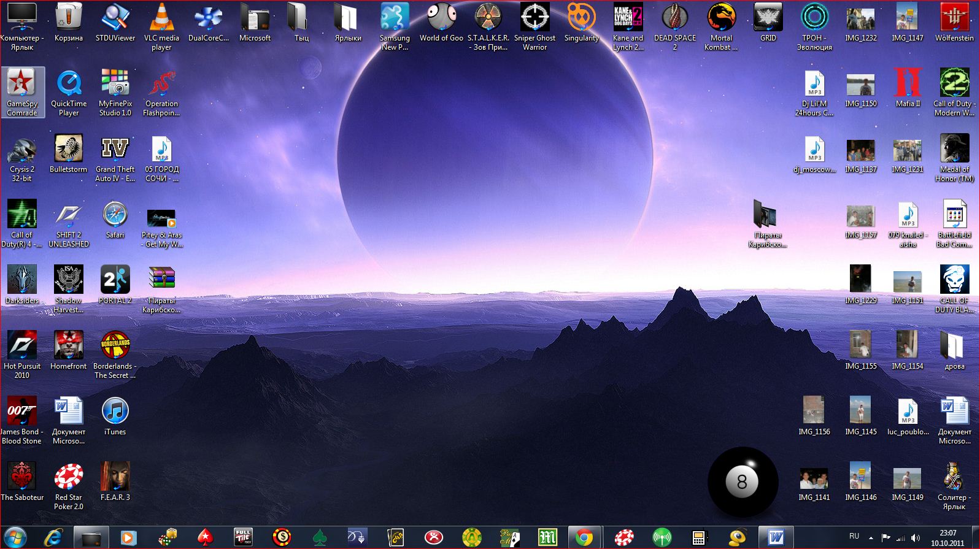The image size is (980, 549).
Task: Open the VLC media player shortcut
Action: pos(161,18)
